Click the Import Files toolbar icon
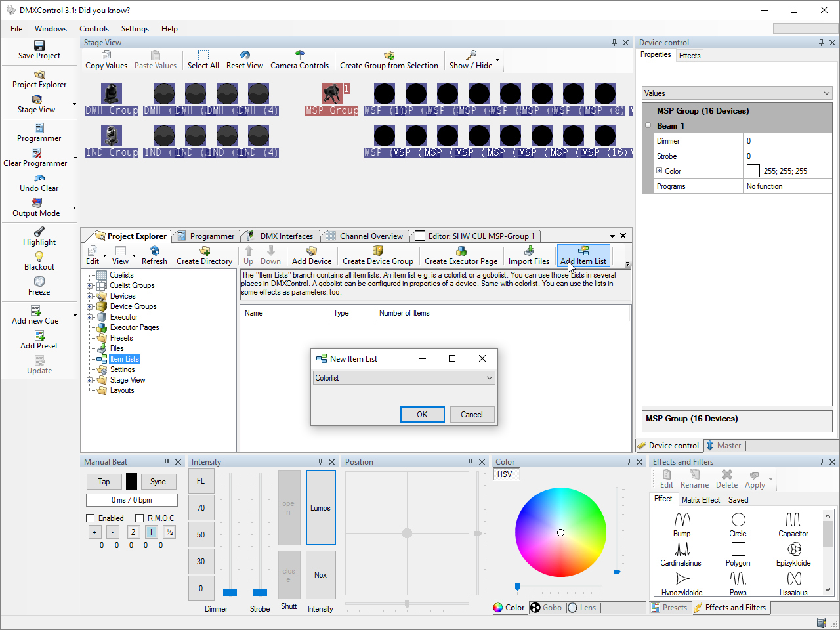 (x=528, y=255)
